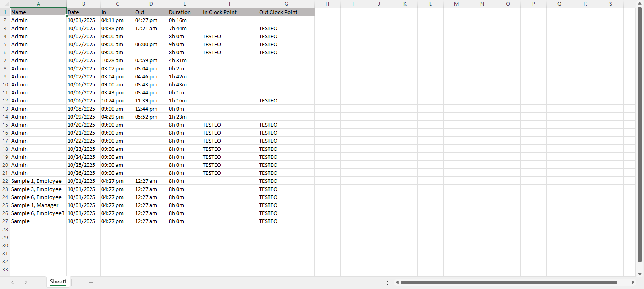Image resolution: width=644 pixels, height=289 pixels.
Task: Click the horizontal scrollbar thumb
Action: click(509, 282)
